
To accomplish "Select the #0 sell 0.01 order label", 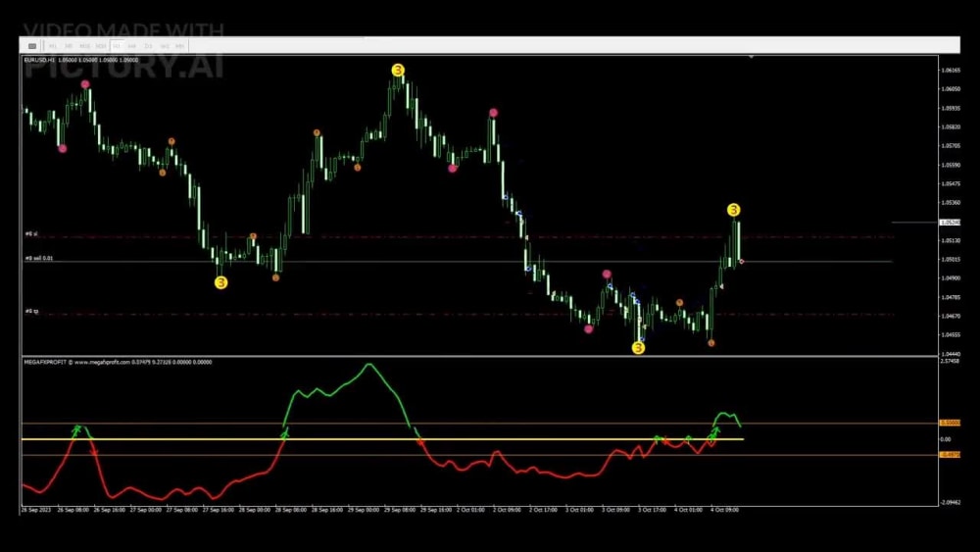I will coord(39,258).
